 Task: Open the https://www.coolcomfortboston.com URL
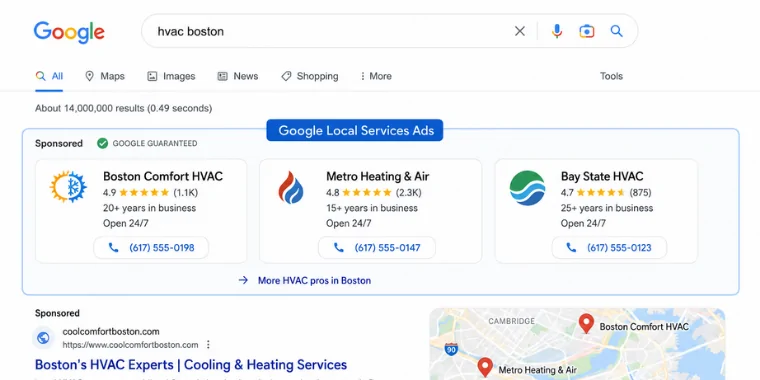(x=130, y=345)
